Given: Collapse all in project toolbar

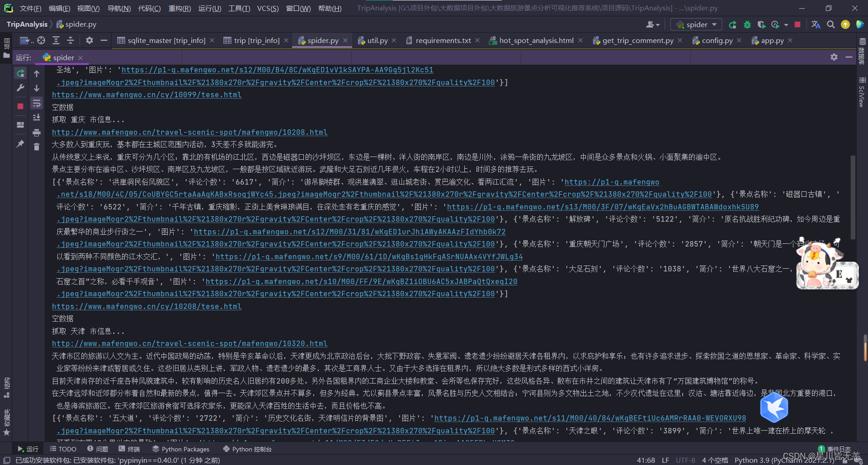Looking at the screenshot, I should (71, 40).
